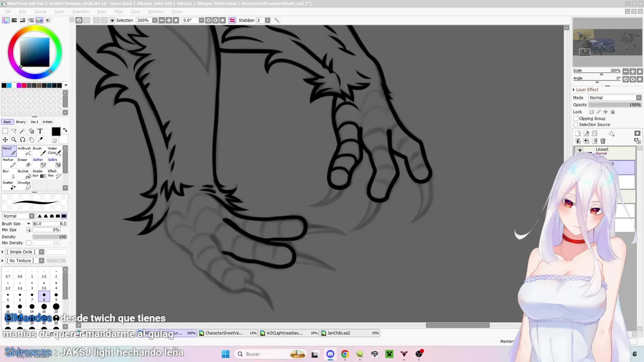Viewport: 644px width, 362px height.
Task: Open the rotation angle 0.0° dropdown
Action: tap(201, 20)
